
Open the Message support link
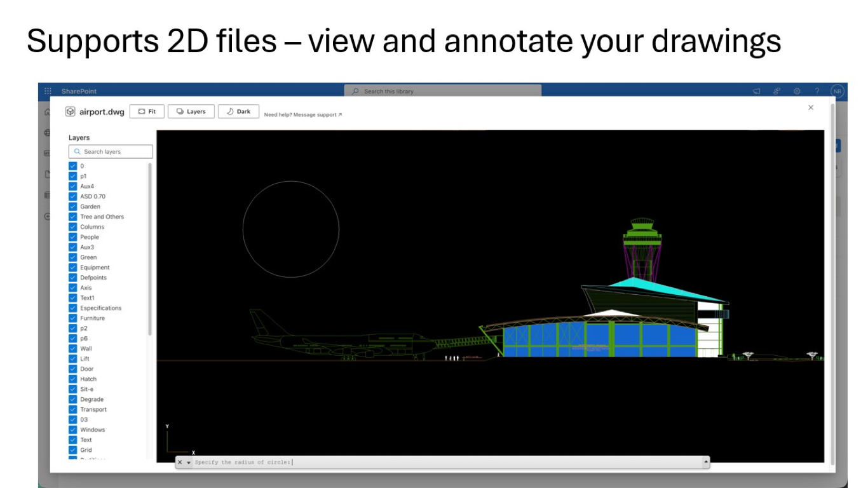tap(302, 115)
